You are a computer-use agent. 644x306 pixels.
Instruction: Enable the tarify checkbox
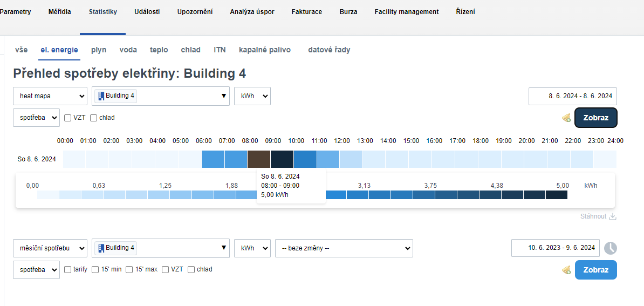(x=68, y=270)
